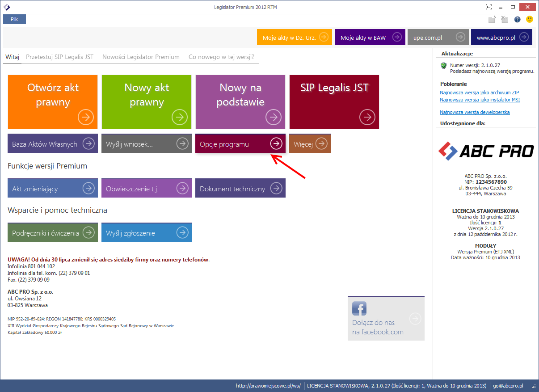The image size is (539, 392).
Task: Click the arrow icon on SIP Legalis JST
Action: point(367,117)
